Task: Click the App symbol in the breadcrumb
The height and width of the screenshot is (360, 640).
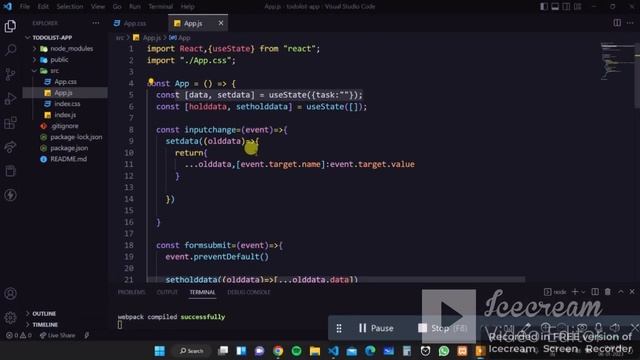Action: click(x=180, y=38)
